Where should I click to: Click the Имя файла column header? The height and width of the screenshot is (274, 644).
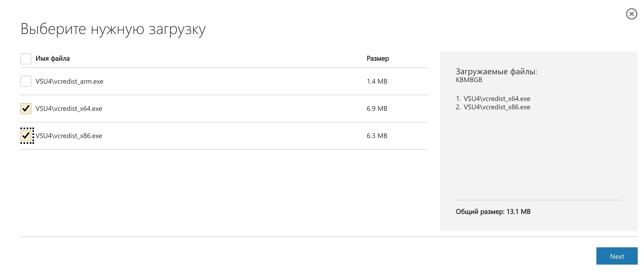click(53, 59)
